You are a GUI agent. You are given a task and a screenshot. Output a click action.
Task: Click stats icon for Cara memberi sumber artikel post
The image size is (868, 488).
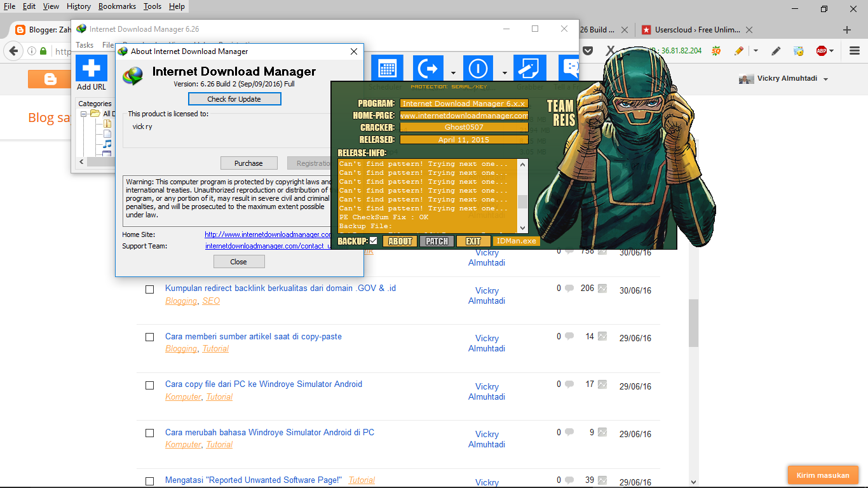pyautogui.click(x=602, y=336)
